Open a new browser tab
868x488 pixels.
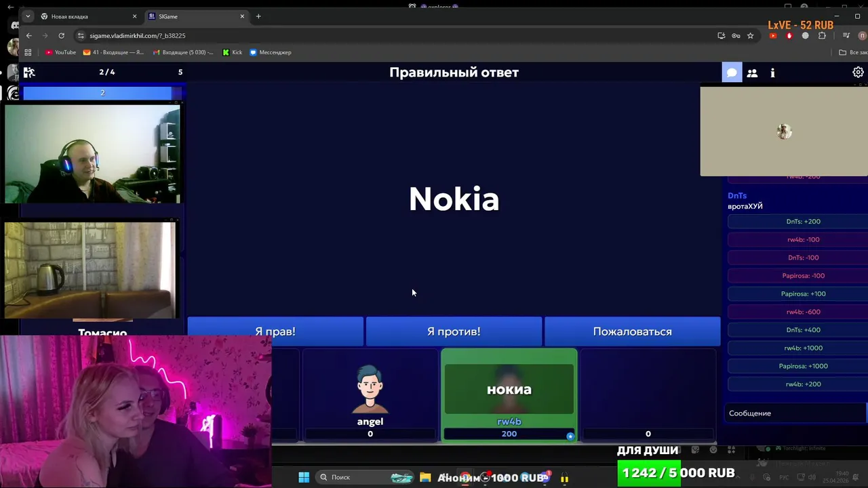[258, 16]
